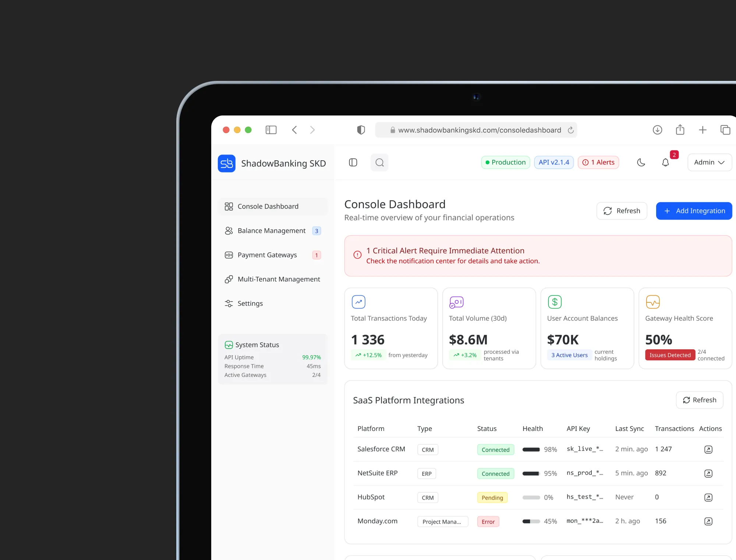Screen dimensions: 736x560
Task: Open the browser downloads icon
Action: pyautogui.click(x=657, y=130)
